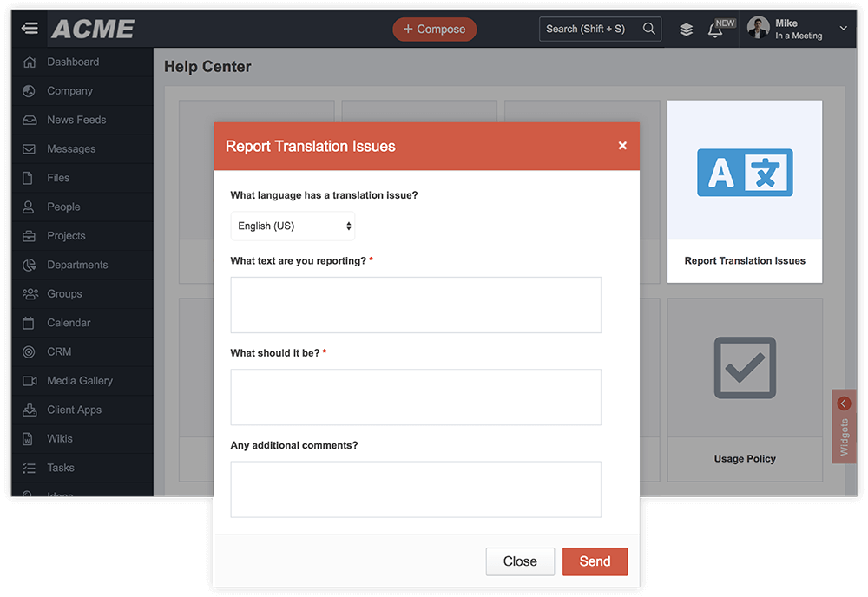The height and width of the screenshot is (597, 868).
Task: Open notifications via the bell icon
Action: click(715, 29)
